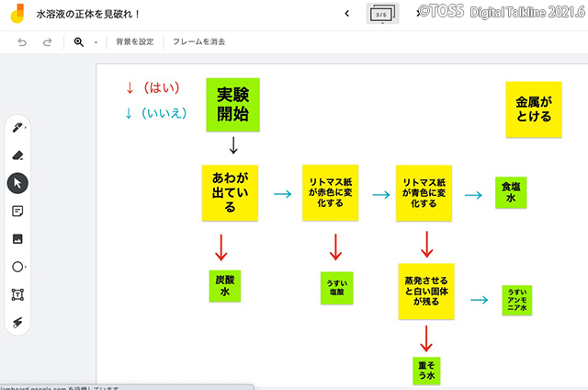Select the yellow 金属がとける sticky note
The height and width of the screenshot is (390, 588).
(x=534, y=109)
